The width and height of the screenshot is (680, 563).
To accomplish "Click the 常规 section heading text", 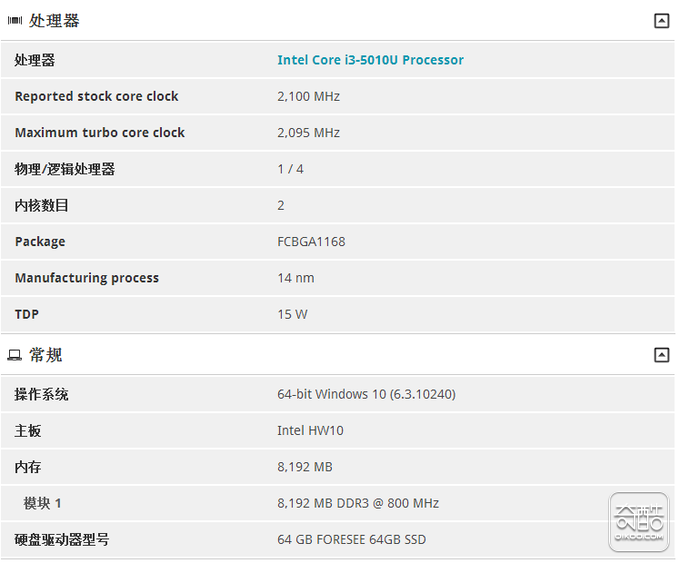I will tap(46, 355).
